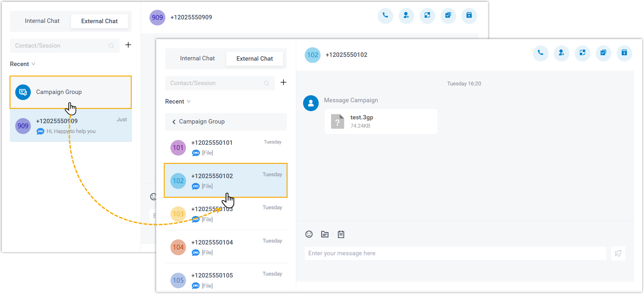Click the back chevron beside Campaign Group

click(x=174, y=122)
